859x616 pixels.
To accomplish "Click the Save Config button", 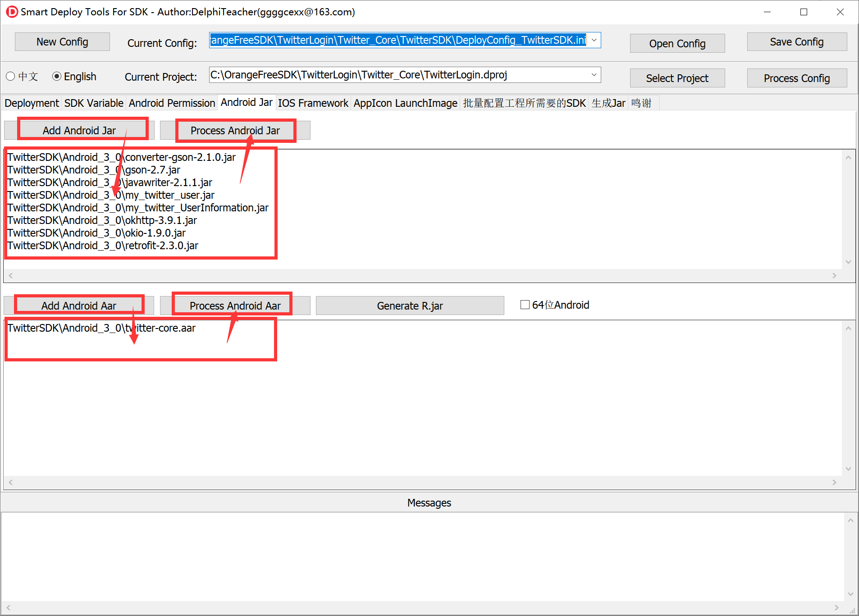I will coord(797,42).
